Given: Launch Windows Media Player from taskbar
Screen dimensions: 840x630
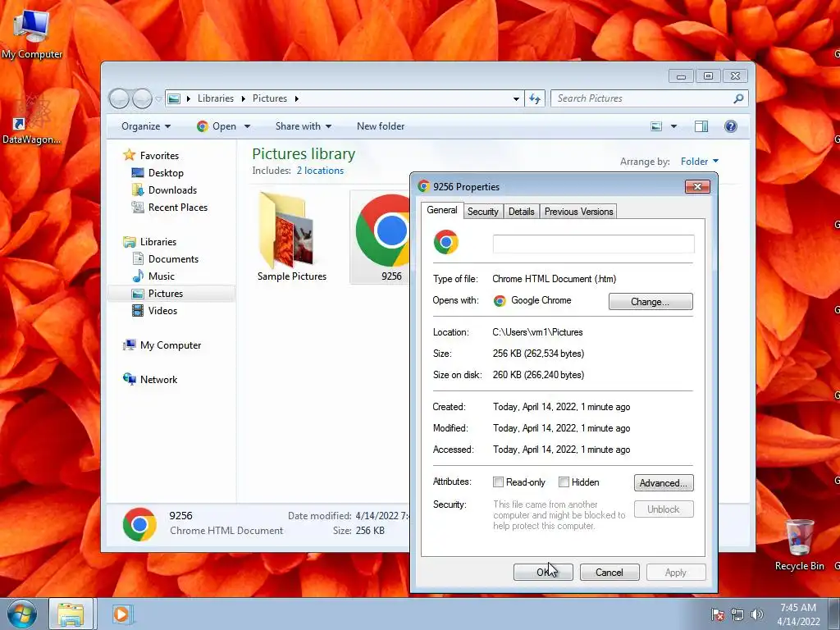Looking at the screenshot, I should (122, 614).
